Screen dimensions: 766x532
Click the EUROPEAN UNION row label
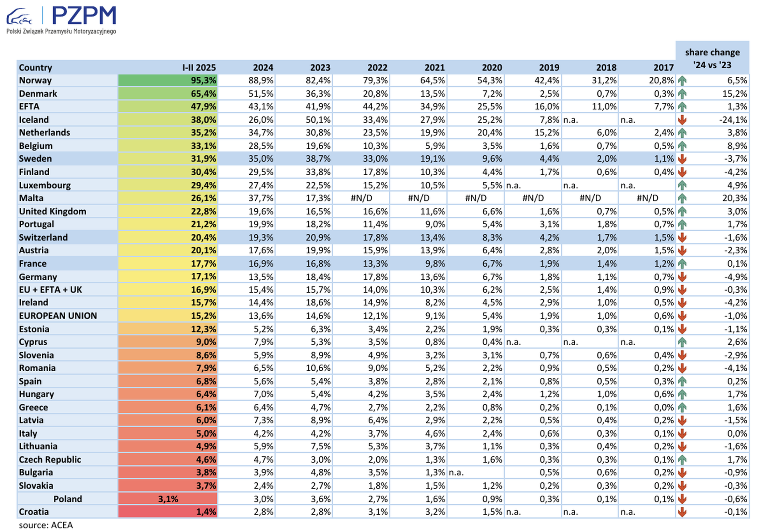coord(58,316)
